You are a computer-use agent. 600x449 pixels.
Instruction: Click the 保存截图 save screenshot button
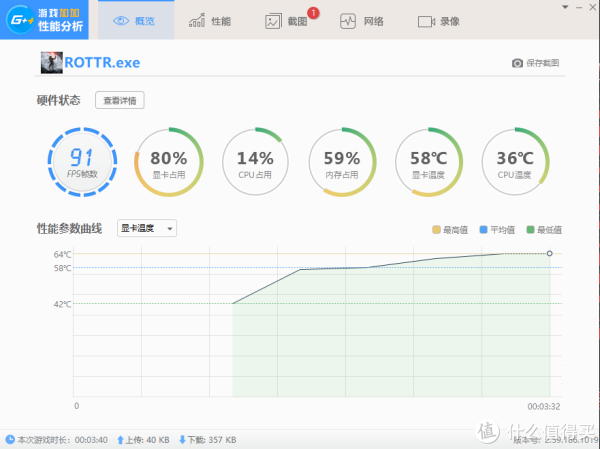point(535,63)
